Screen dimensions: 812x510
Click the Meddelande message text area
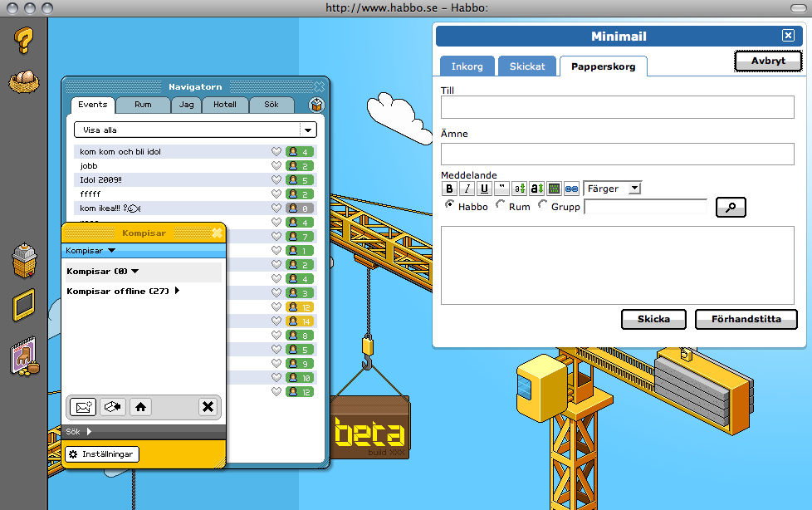point(617,265)
